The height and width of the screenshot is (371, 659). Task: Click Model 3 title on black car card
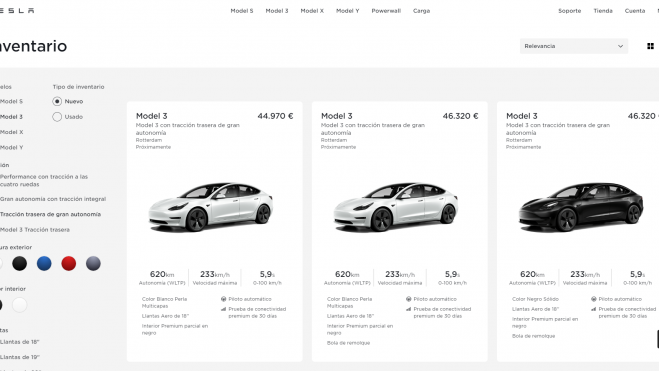point(522,116)
